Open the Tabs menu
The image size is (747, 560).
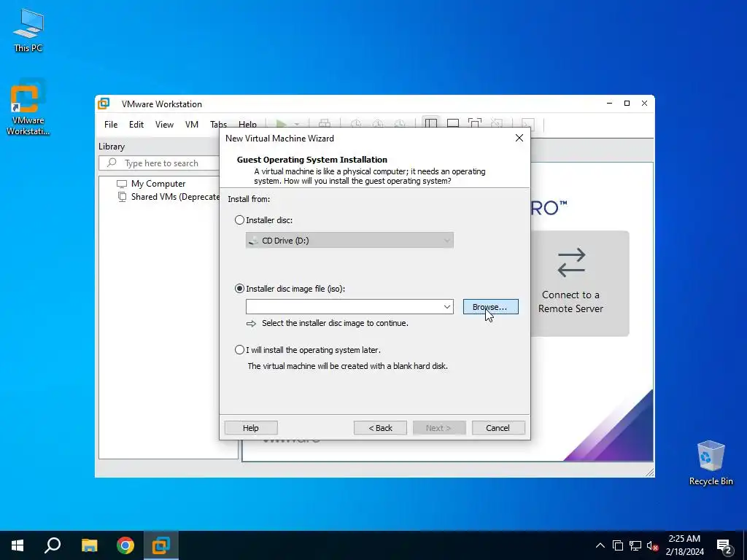(x=218, y=124)
